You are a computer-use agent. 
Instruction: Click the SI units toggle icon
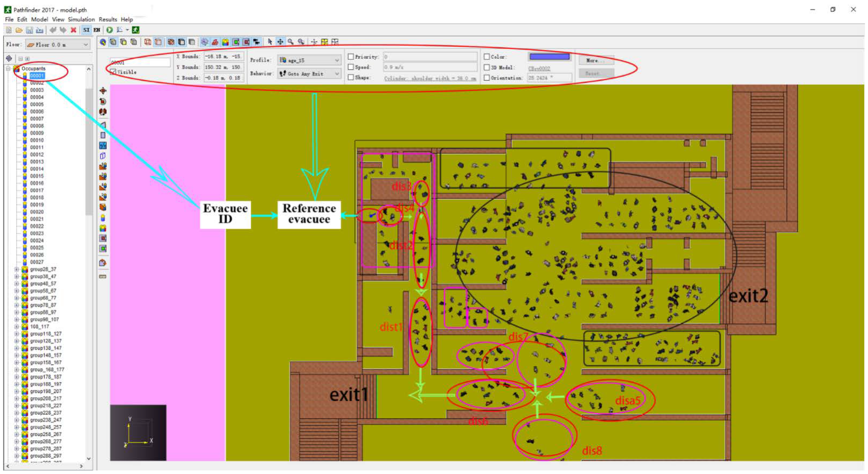[x=86, y=30]
